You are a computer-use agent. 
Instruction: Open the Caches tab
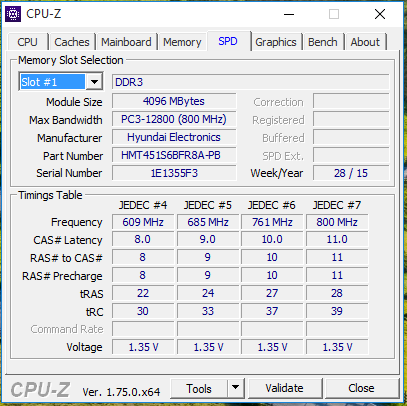click(72, 42)
